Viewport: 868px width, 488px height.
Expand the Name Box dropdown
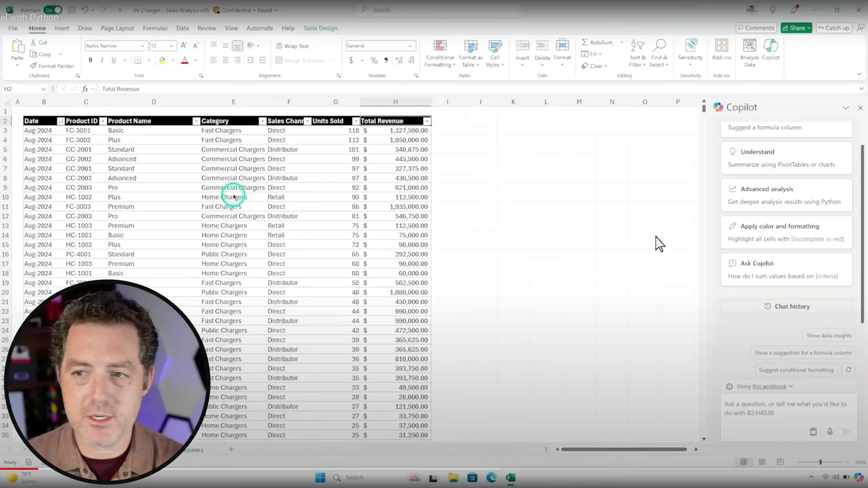click(43, 89)
